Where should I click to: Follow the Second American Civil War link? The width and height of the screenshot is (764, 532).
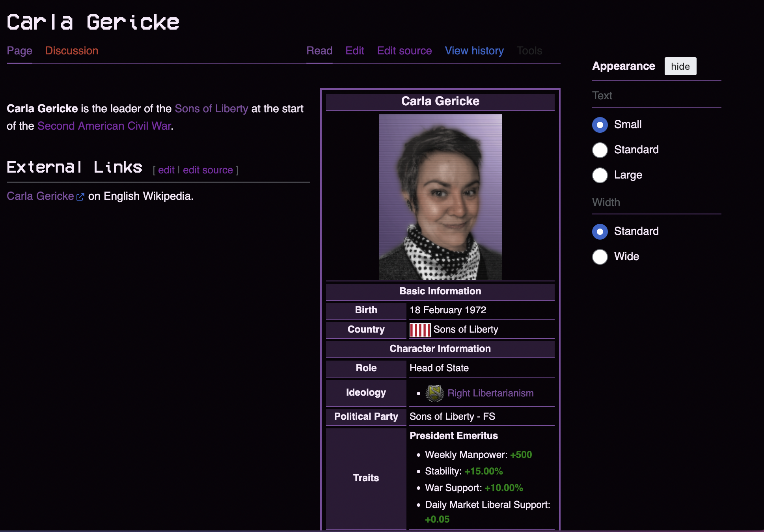(104, 126)
